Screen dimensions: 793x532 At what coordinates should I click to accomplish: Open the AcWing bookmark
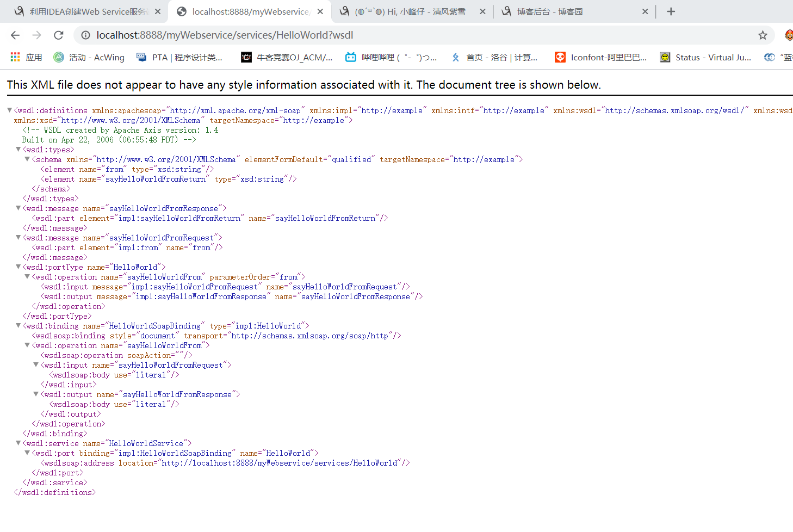(x=89, y=57)
